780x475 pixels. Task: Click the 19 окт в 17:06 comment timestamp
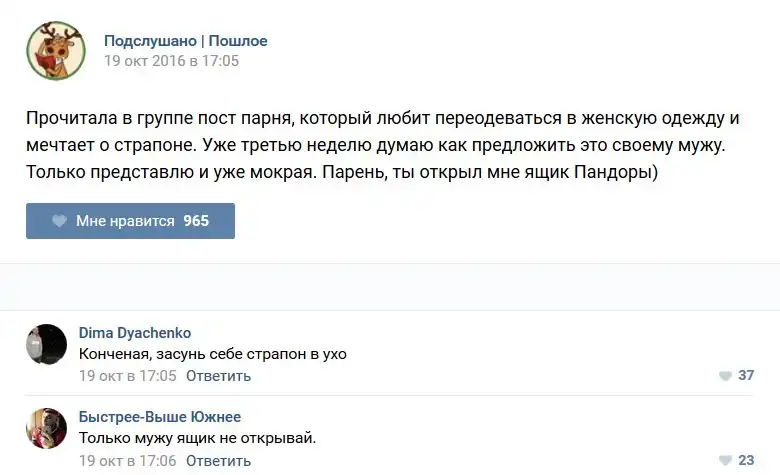(127, 461)
